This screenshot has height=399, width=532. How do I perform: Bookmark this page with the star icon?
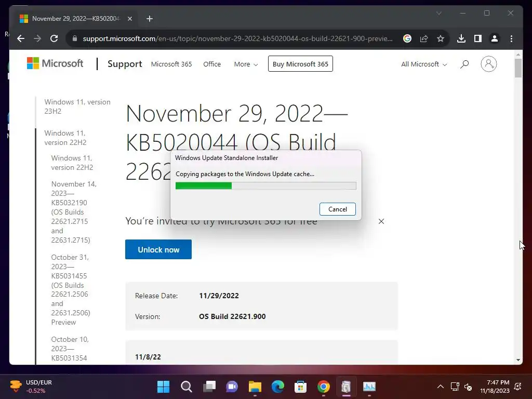[441, 38]
